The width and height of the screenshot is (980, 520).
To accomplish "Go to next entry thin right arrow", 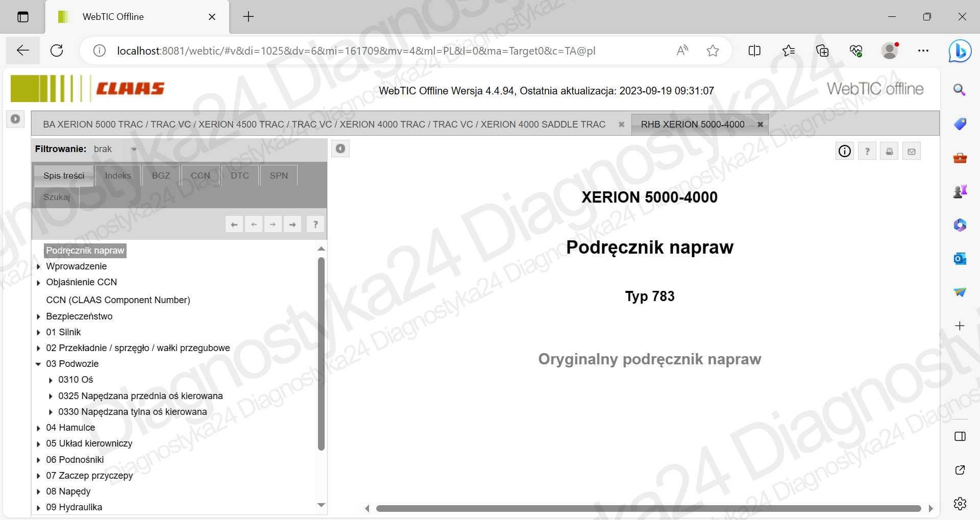I will tap(273, 224).
